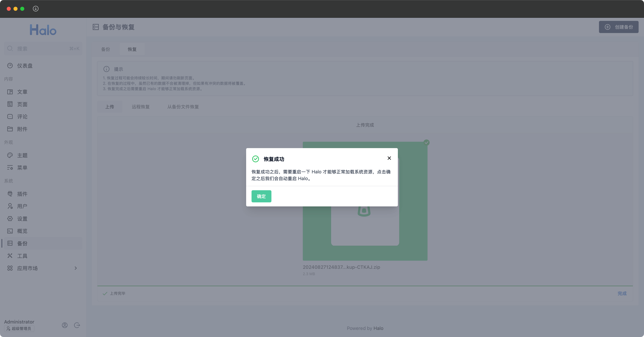Click the uploaded checkmark badge on thumbnail
Viewport: 644px width, 337px height.
tap(427, 143)
